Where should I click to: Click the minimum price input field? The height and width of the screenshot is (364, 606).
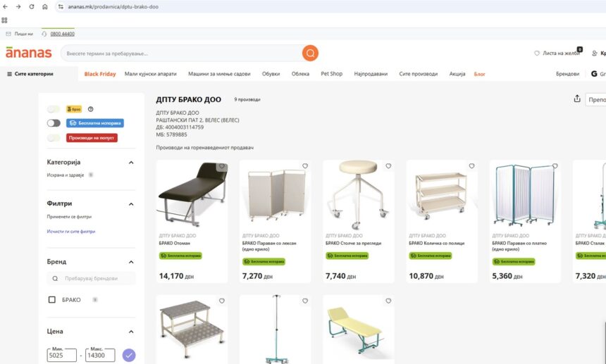pos(62,356)
